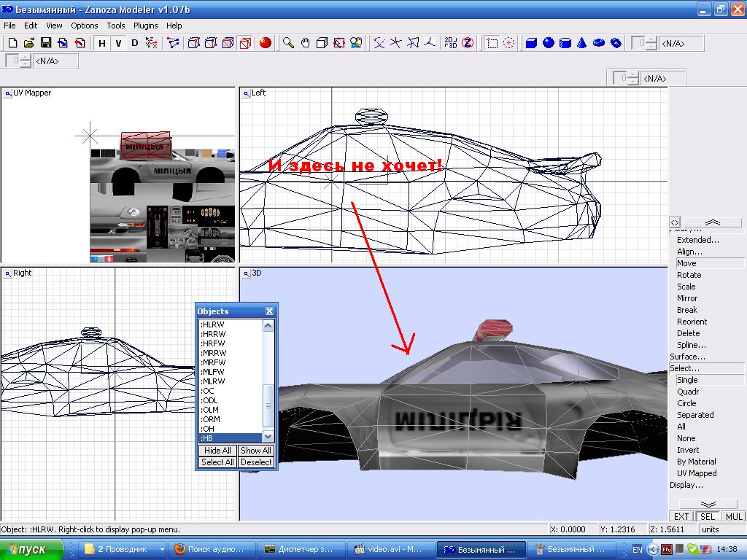Create a blue box primitive
747x560 pixels.
pyautogui.click(x=531, y=43)
